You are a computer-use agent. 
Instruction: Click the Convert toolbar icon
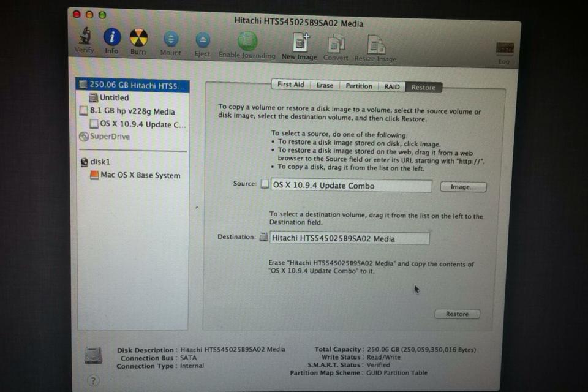point(336,44)
